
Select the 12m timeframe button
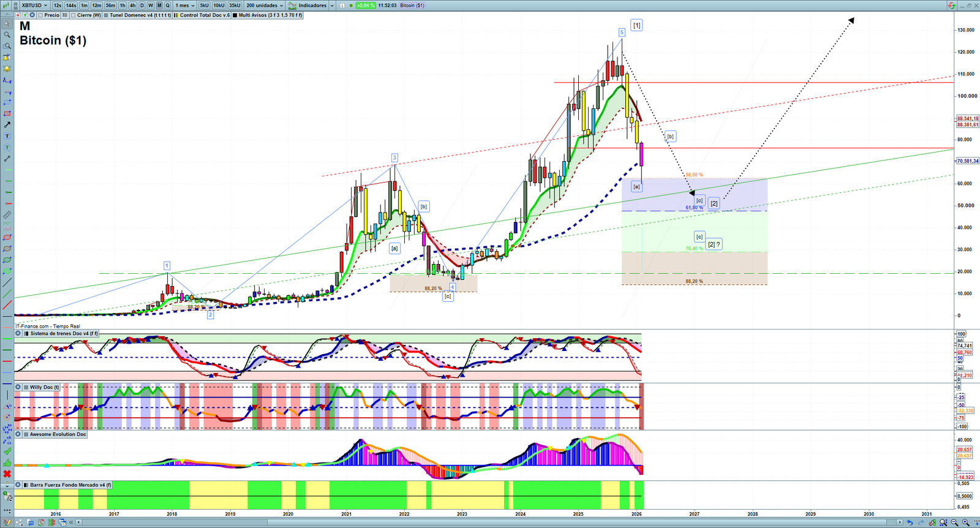97,6
